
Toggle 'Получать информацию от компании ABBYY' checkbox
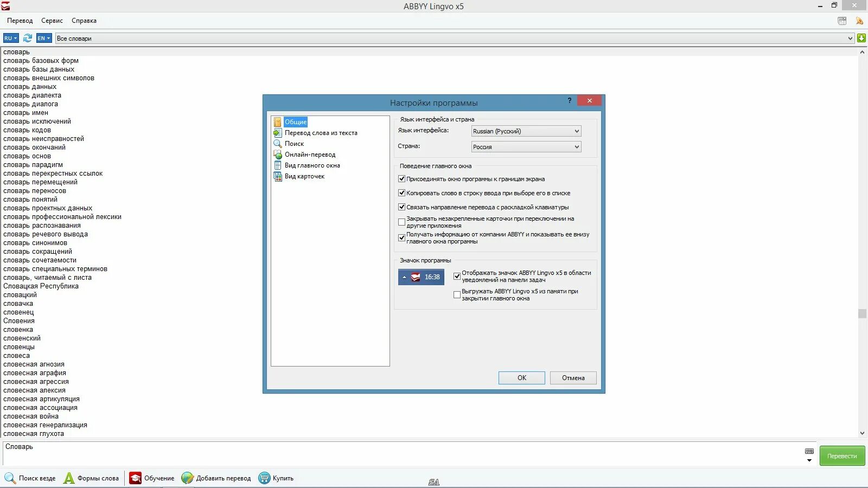[402, 238]
